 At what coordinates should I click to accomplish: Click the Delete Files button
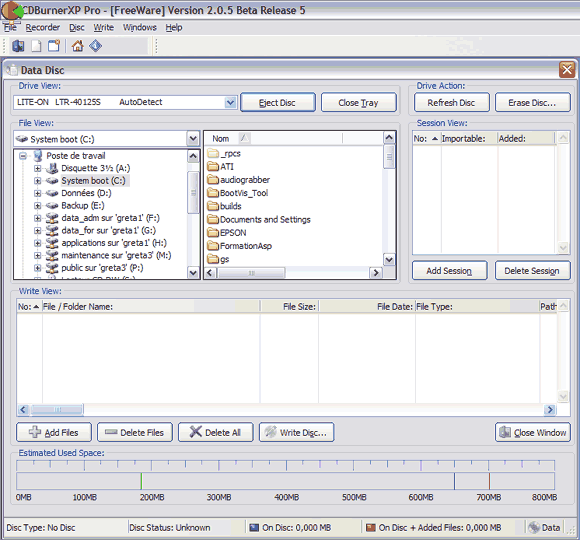pyautogui.click(x=135, y=432)
